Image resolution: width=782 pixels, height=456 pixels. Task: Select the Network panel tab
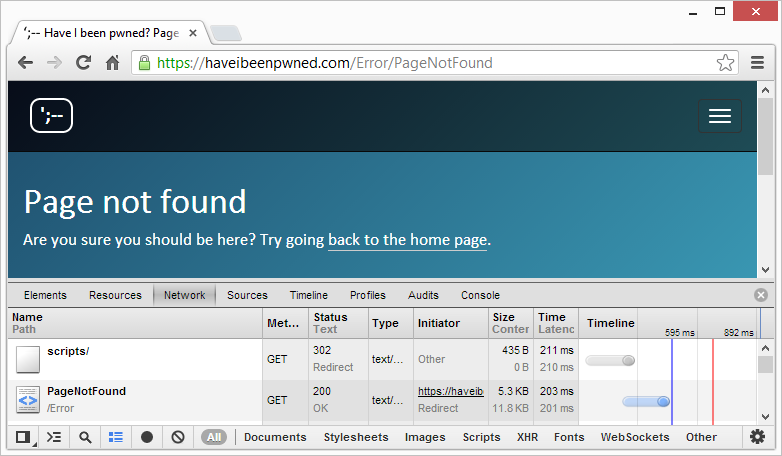click(x=185, y=295)
